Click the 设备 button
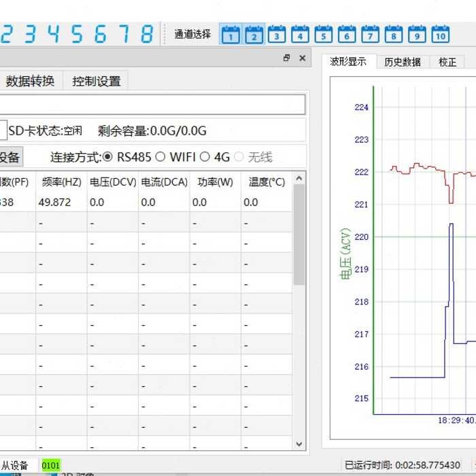 (x=10, y=157)
